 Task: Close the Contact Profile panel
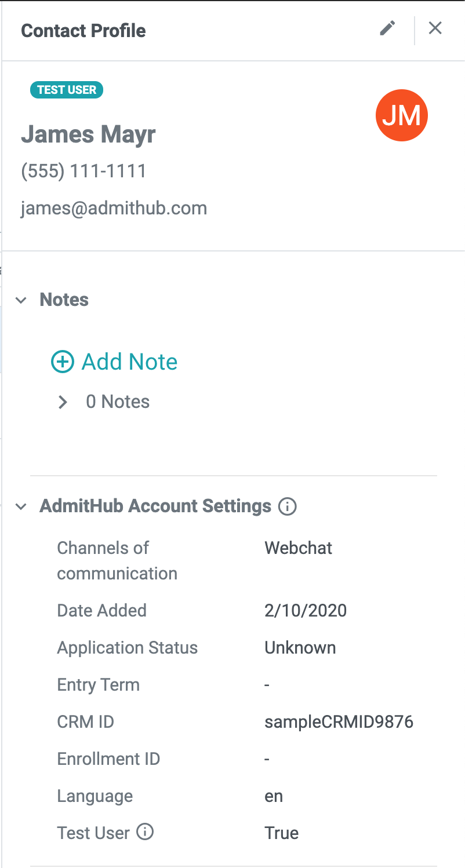435,28
